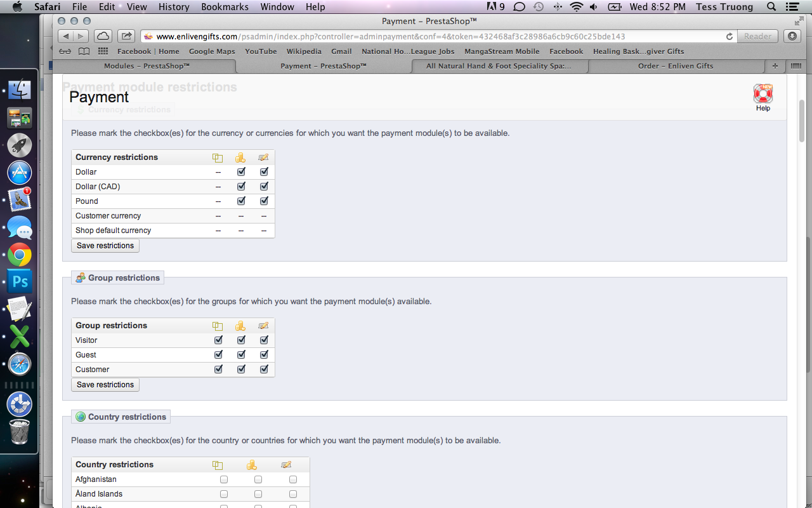The height and width of the screenshot is (508, 812).
Task: Click the new tab plus button
Action: click(x=775, y=66)
